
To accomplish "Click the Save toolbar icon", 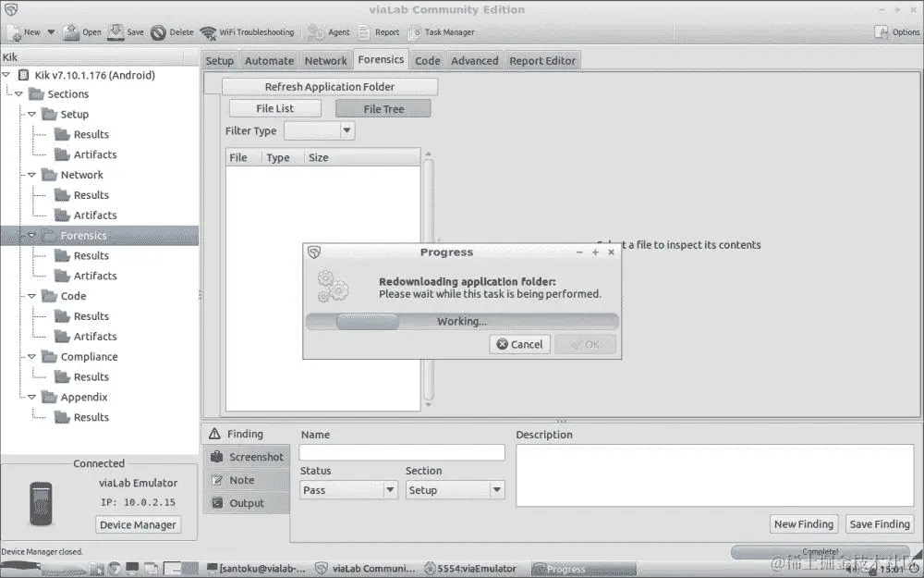I will tap(115, 32).
